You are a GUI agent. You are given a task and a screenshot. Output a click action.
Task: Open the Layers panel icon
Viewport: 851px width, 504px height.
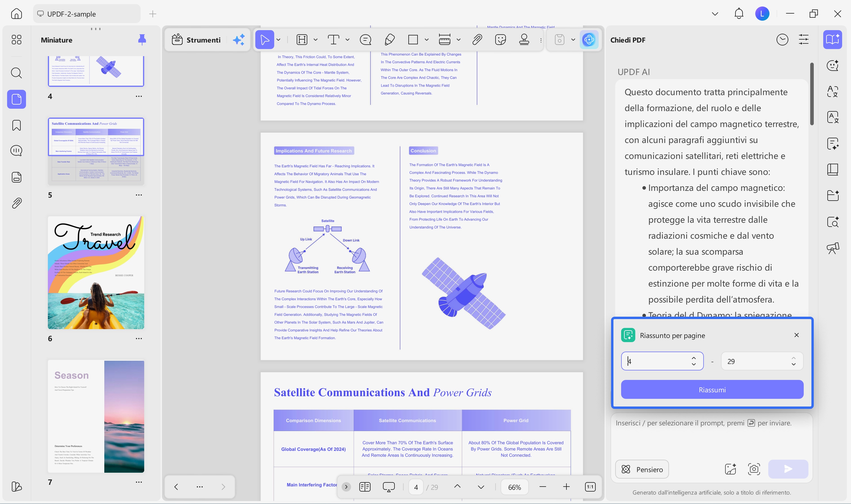point(16,486)
